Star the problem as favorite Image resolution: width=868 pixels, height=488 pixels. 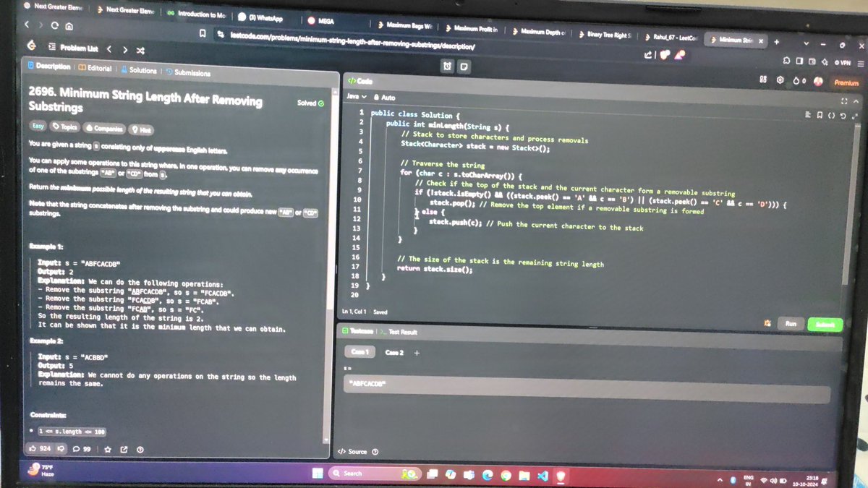pos(107,450)
